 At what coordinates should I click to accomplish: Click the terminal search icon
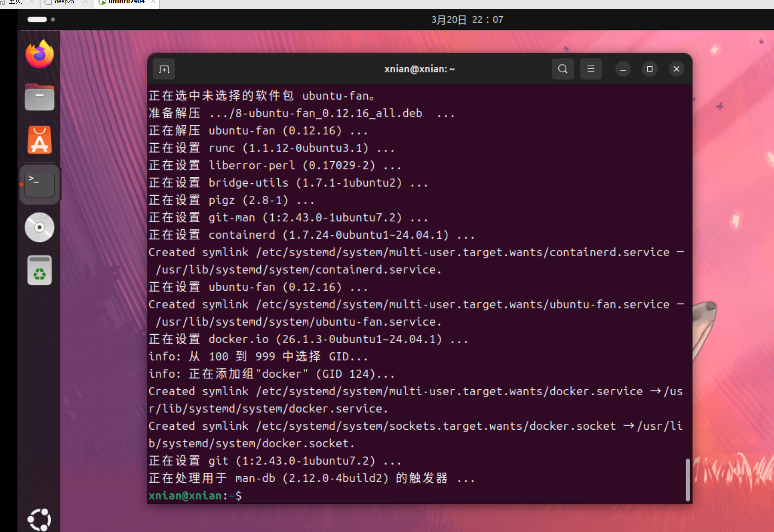563,69
